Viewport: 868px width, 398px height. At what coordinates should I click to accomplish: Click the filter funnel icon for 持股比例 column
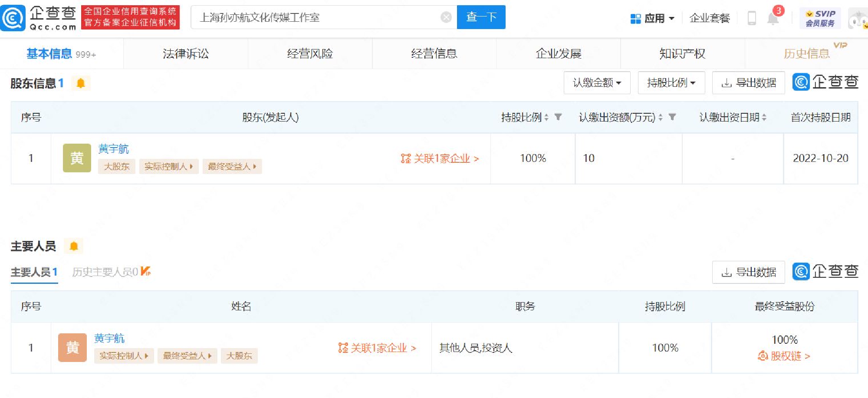(x=558, y=117)
